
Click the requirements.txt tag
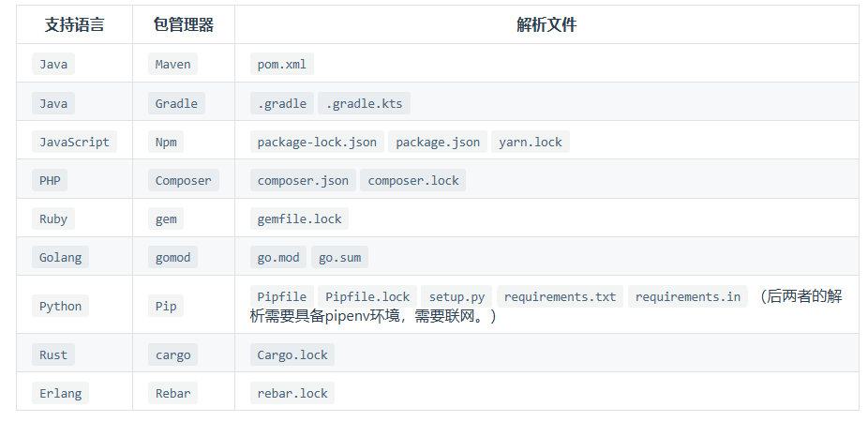560,297
